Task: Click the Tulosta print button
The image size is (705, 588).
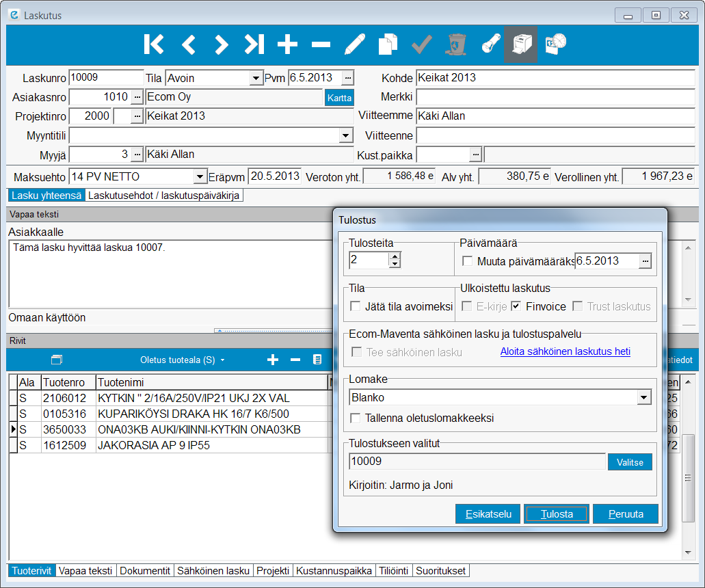Action: pos(557,514)
